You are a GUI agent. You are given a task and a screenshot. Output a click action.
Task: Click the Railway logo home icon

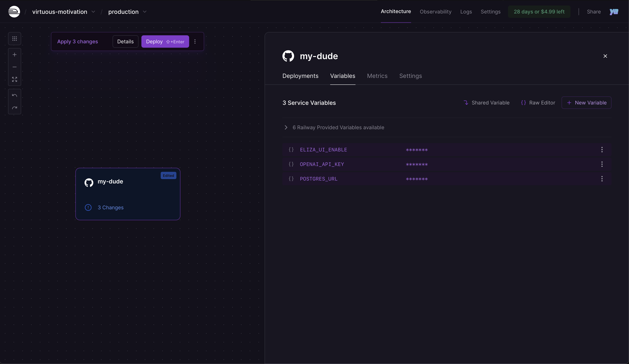tap(14, 12)
